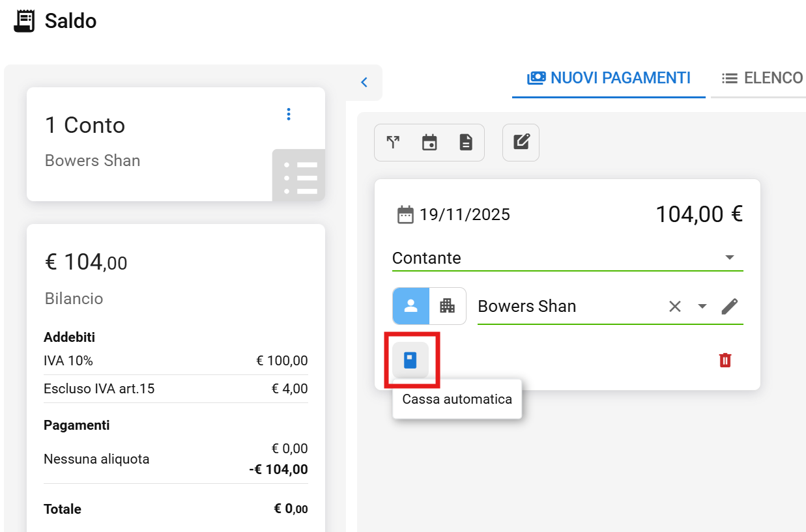Image resolution: width=806 pixels, height=532 pixels.
Task: Click the split payment arrows icon
Action: click(x=393, y=143)
